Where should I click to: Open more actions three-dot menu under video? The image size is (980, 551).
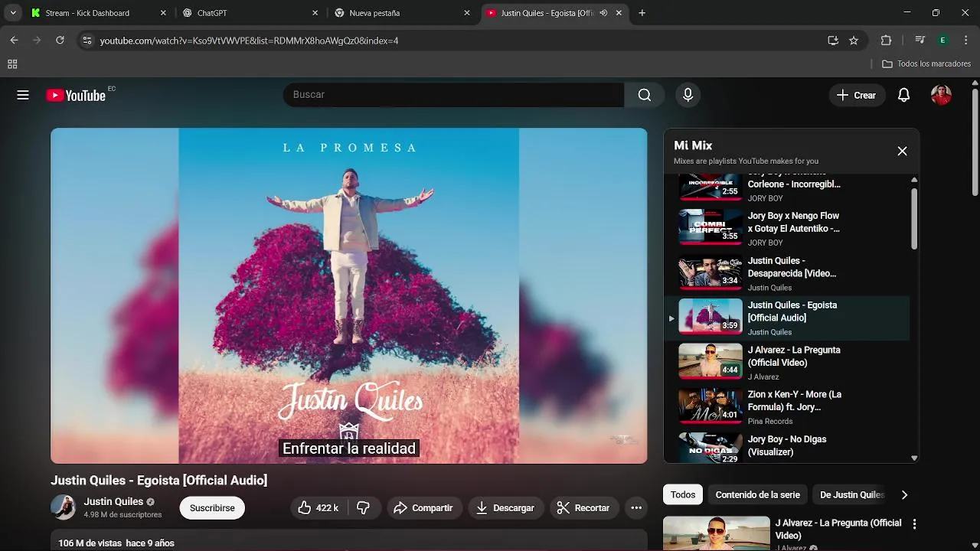tap(636, 508)
